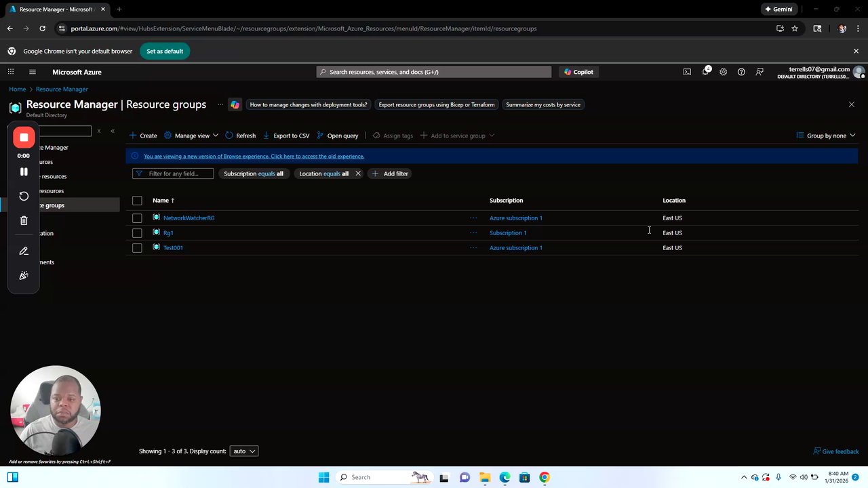
Task: Open the Rg1 row ellipsis menu
Action: pos(473,232)
